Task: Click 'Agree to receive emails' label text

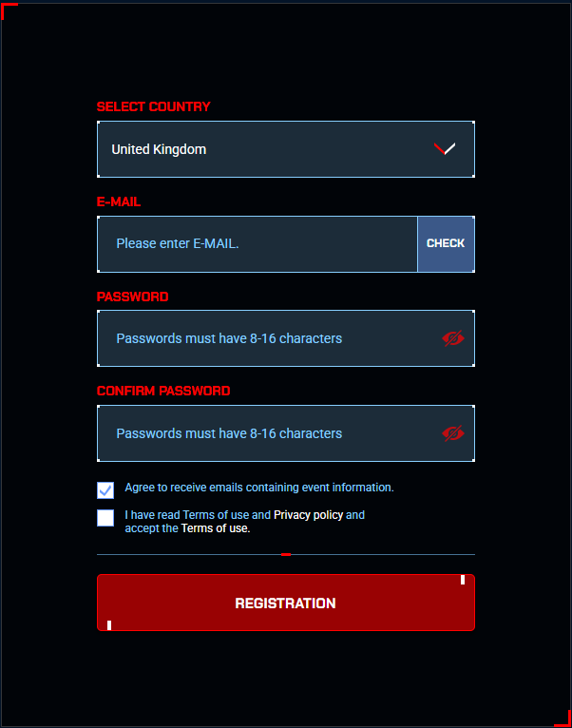Action: click(x=258, y=488)
